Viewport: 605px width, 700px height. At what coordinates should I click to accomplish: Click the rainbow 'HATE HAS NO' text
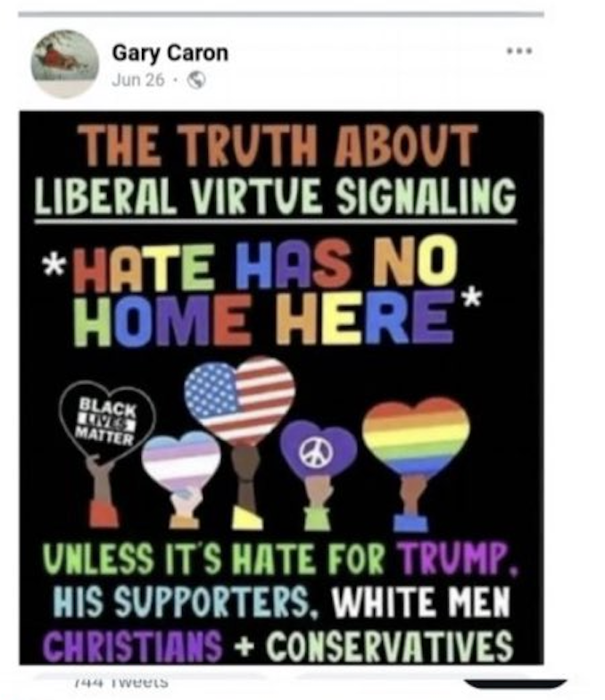coord(264,262)
